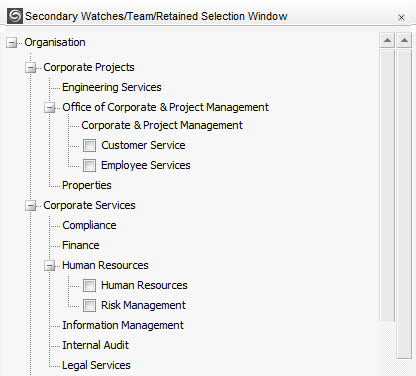Collapse the Human Resources parent node

(x=50, y=266)
